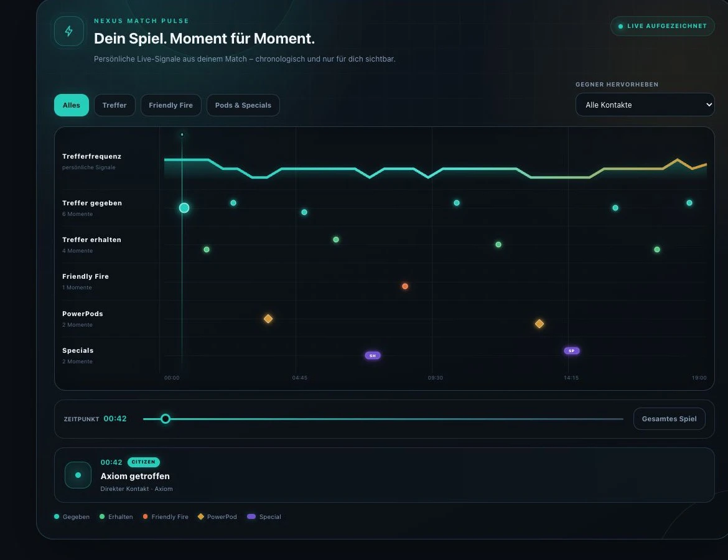Click the 00:00 axis label
728x560 pixels.
point(172,378)
